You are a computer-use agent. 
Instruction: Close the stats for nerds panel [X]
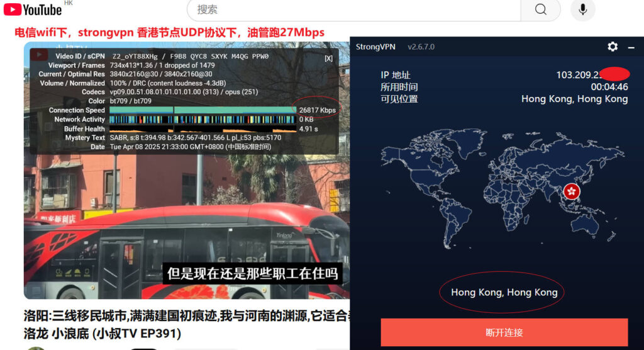click(328, 59)
